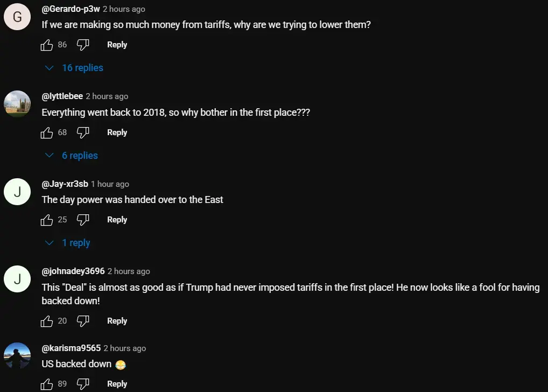Screen dimensions: 548x392
Task: Open @Gerardo-p3w's profile avatar
Action: [17, 17]
